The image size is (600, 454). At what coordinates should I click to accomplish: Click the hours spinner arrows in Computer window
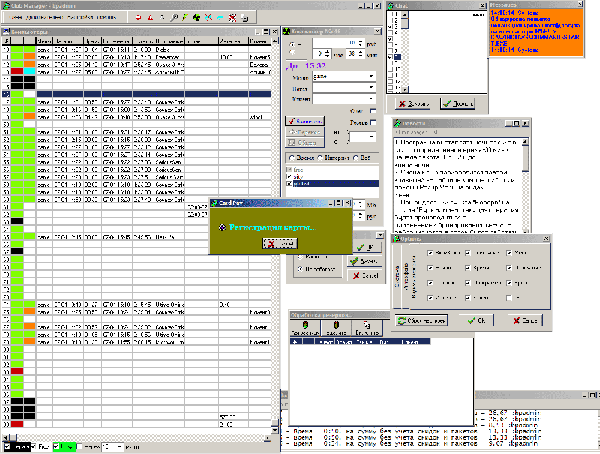(x=328, y=54)
